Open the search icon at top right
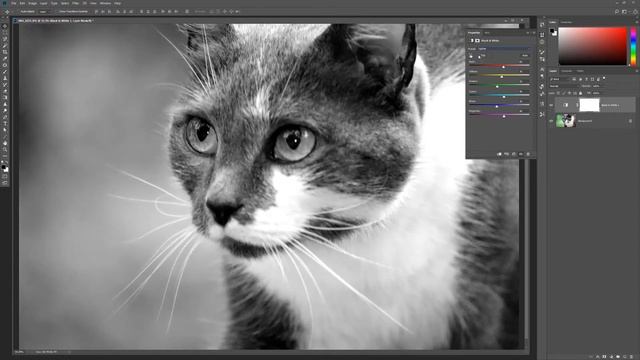640x360 pixels. pos(617,12)
